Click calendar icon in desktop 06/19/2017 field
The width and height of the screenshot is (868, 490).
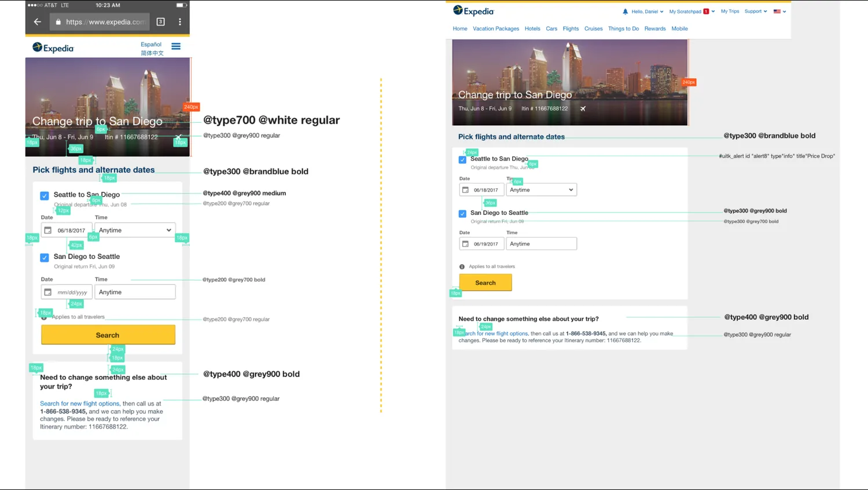[x=465, y=244]
